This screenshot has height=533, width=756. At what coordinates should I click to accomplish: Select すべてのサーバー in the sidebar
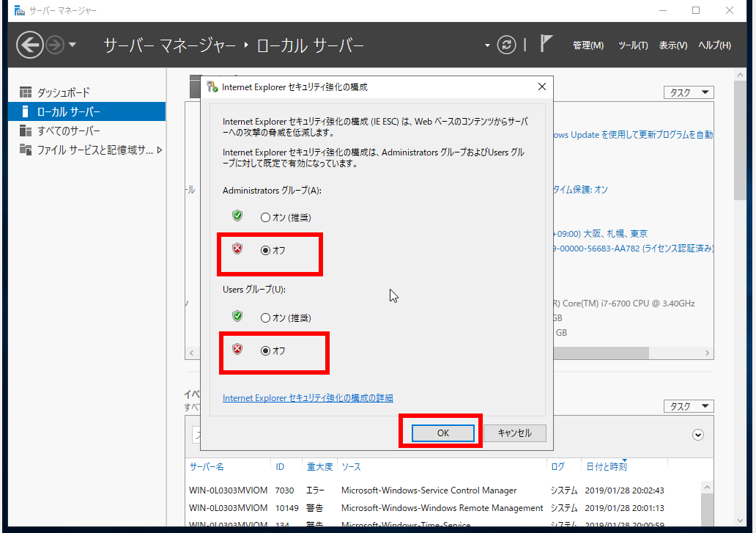click(87, 131)
